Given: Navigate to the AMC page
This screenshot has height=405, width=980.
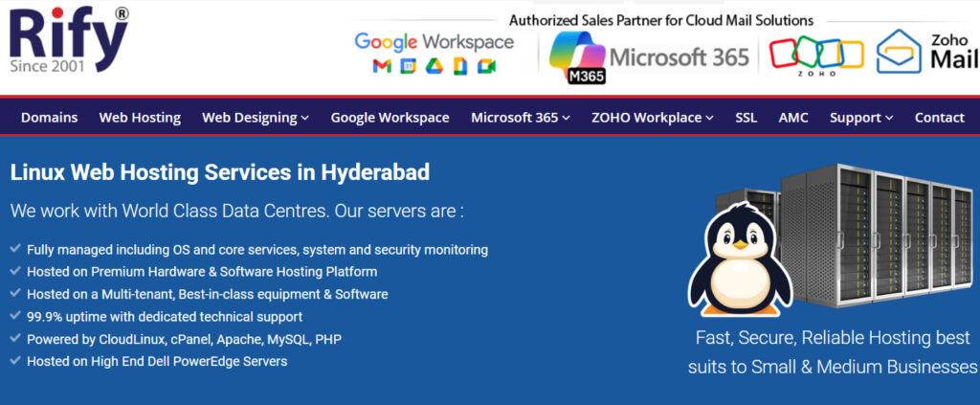Looking at the screenshot, I should [793, 118].
